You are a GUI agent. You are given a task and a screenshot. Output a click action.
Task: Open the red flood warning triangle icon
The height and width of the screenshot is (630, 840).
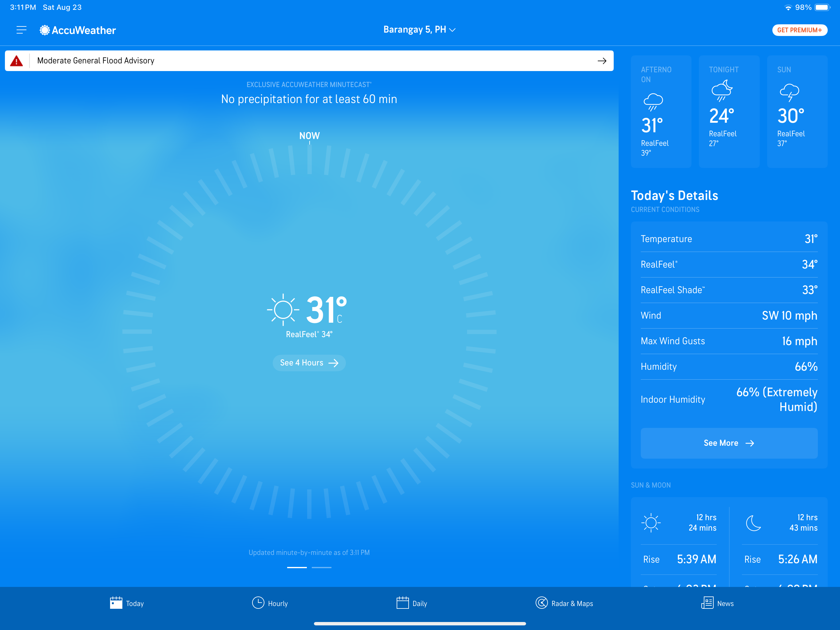click(x=16, y=61)
